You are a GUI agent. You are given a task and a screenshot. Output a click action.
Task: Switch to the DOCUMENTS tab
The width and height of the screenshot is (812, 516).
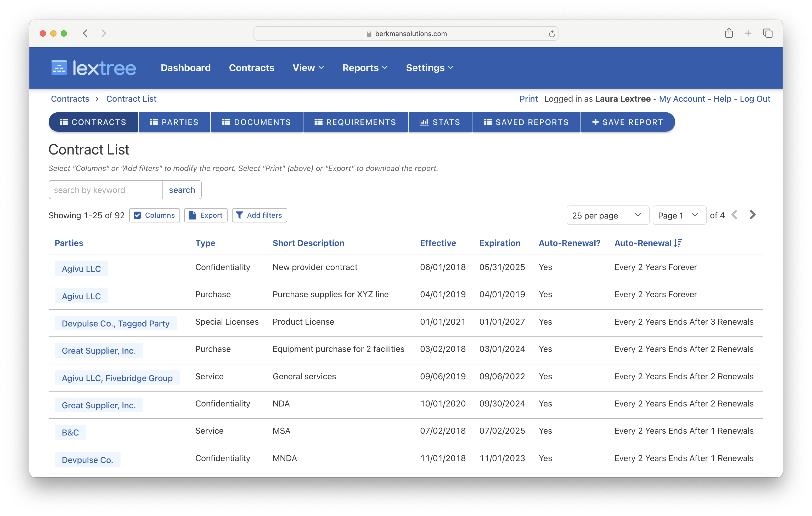(x=257, y=122)
